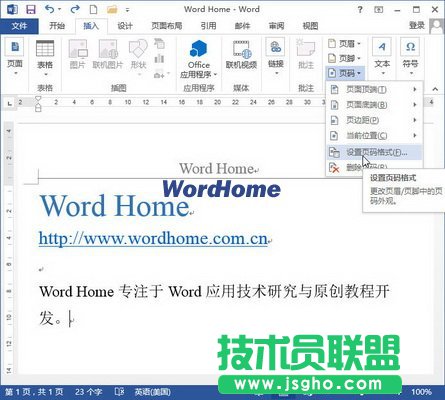
Task: Click the tab stop selector on ruler
Action: pos(9,104)
